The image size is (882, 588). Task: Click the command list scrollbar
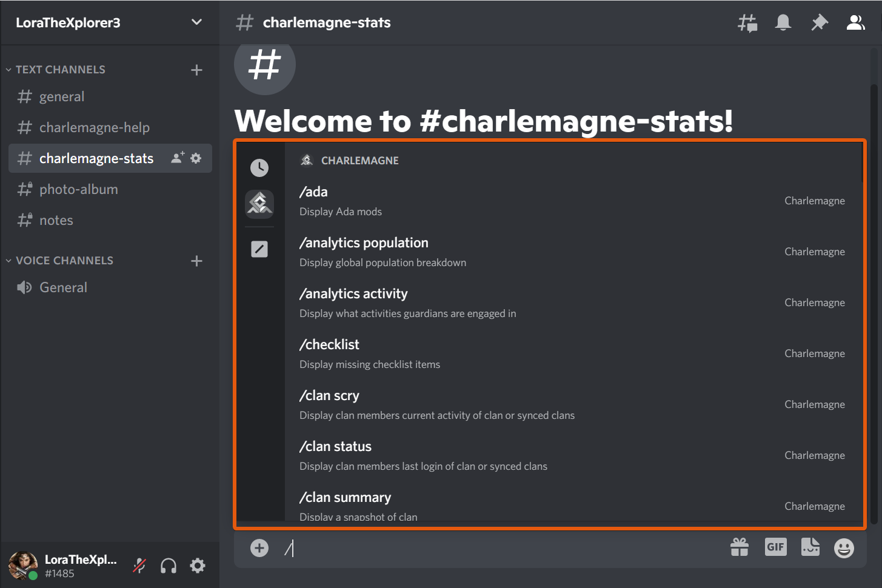(x=862, y=162)
